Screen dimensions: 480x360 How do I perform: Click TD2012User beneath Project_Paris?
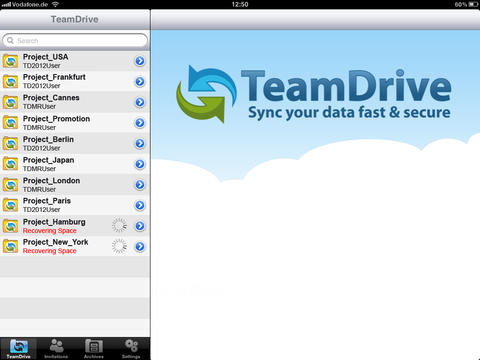(x=42, y=210)
